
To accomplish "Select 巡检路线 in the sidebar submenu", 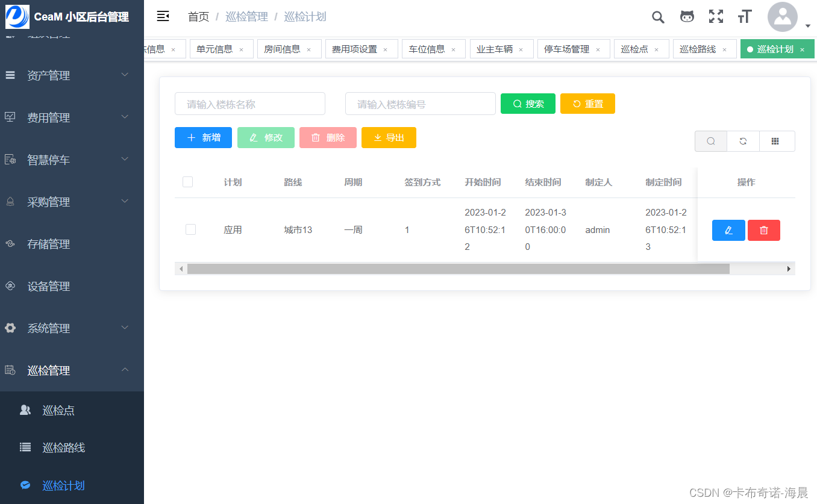I will [72, 447].
